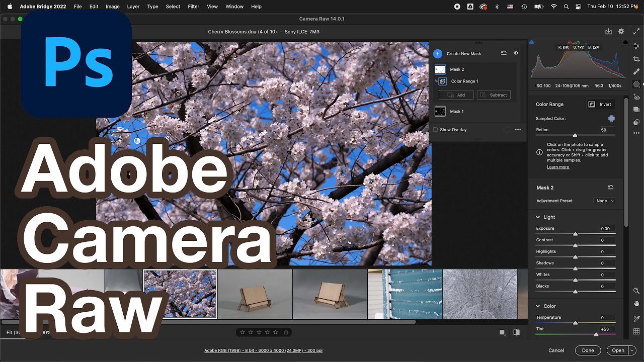Open the three-dot overlay options in Masks panel
The height and width of the screenshot is (362, 644).
[x=518, y=130]
